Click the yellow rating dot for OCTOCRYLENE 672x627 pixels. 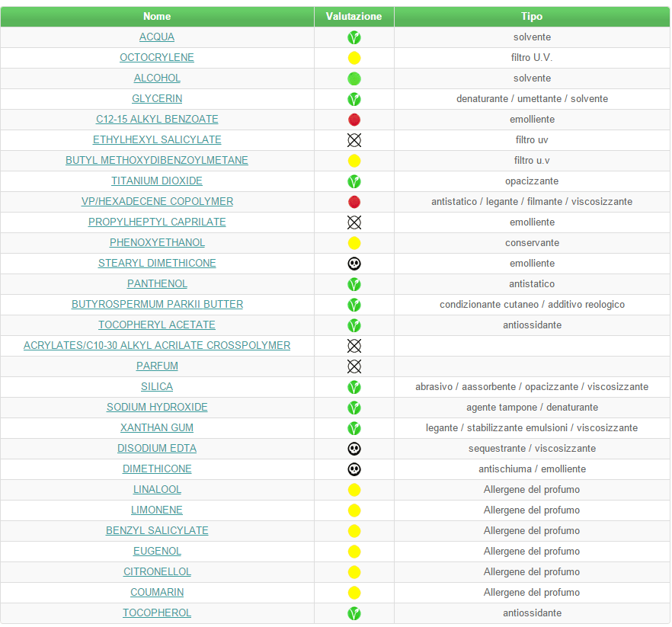click(354, 58)
